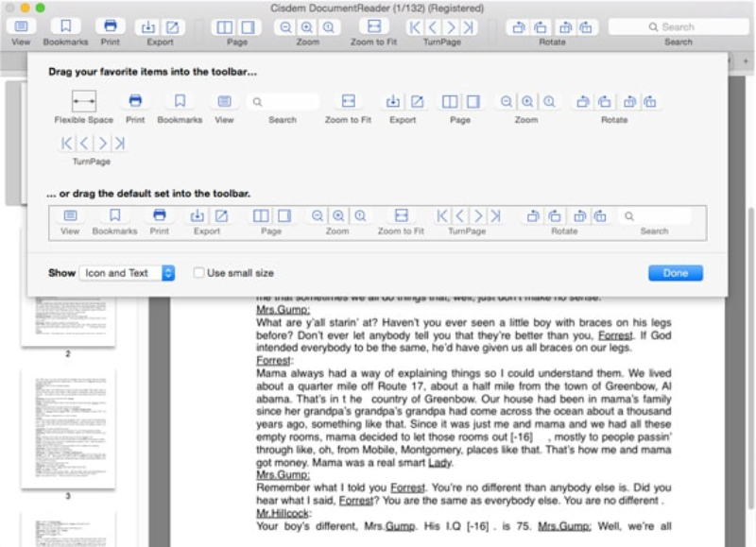The image size is (756, 547).
Task: Open the Show Icon and Text dropdown
Action: point(127,273)
